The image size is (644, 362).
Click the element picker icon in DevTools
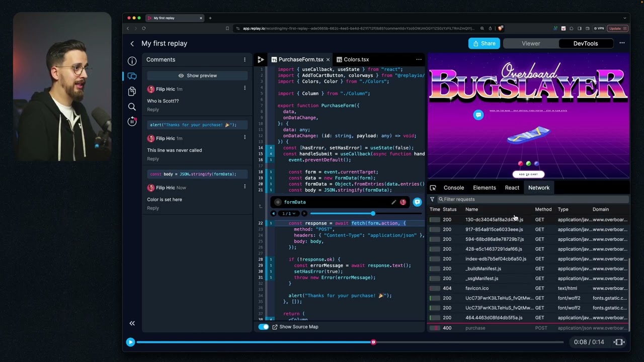point(433,188)
